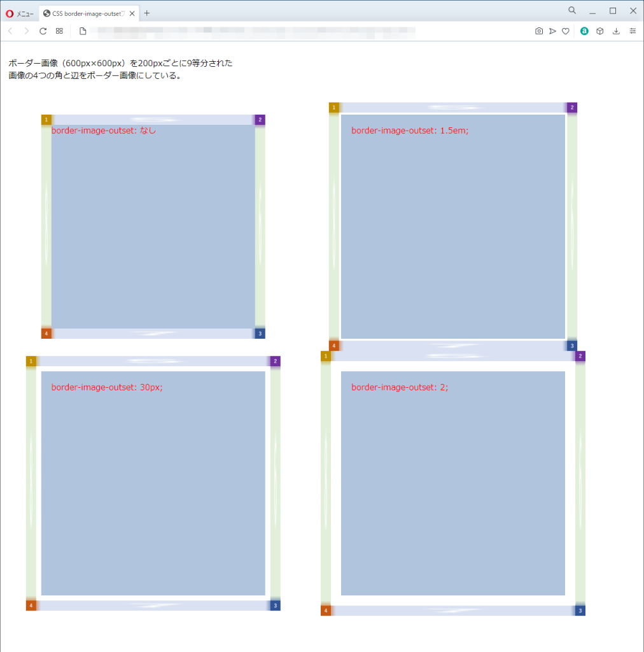Open the extensions cube icon

(x=600, y=31)
